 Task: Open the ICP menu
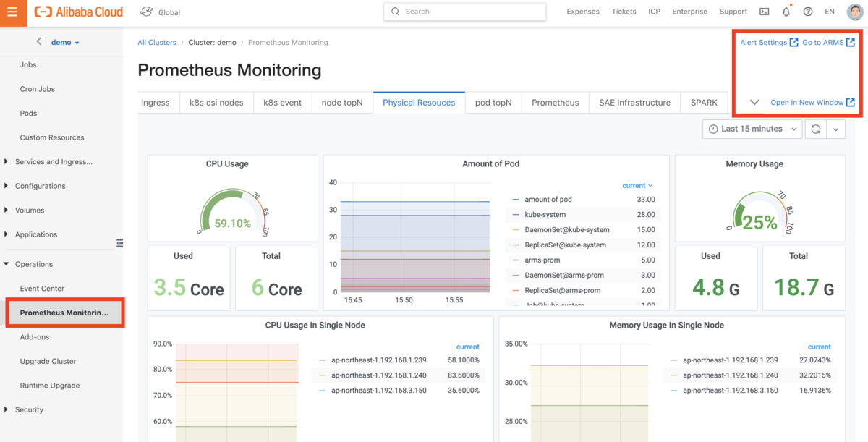point(654,12)
